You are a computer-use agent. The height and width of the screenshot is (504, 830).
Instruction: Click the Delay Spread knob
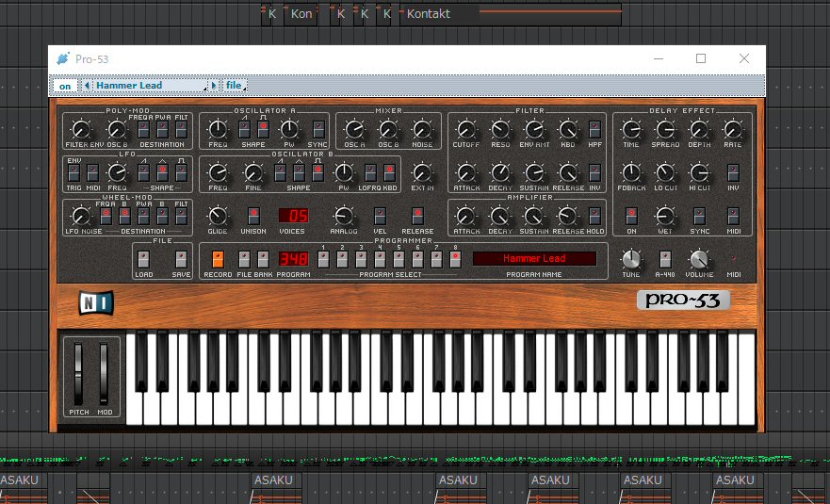(x=665, y=130)
